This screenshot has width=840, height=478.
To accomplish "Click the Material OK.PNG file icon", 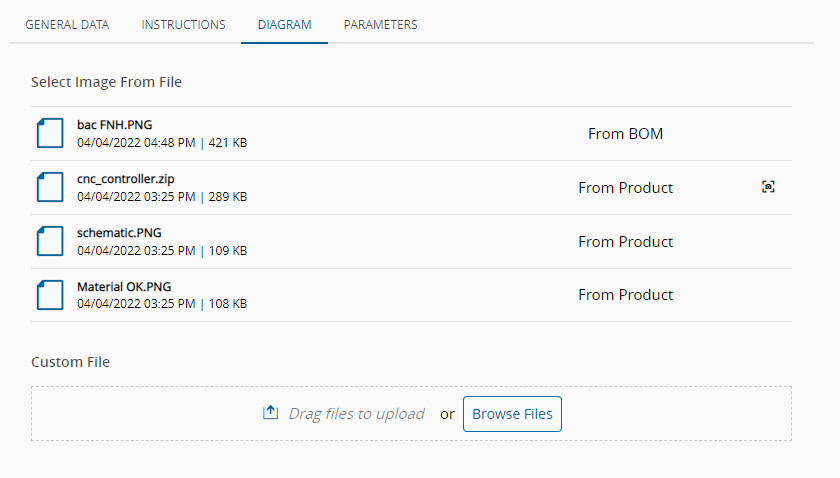I will (x=50, y=296).
